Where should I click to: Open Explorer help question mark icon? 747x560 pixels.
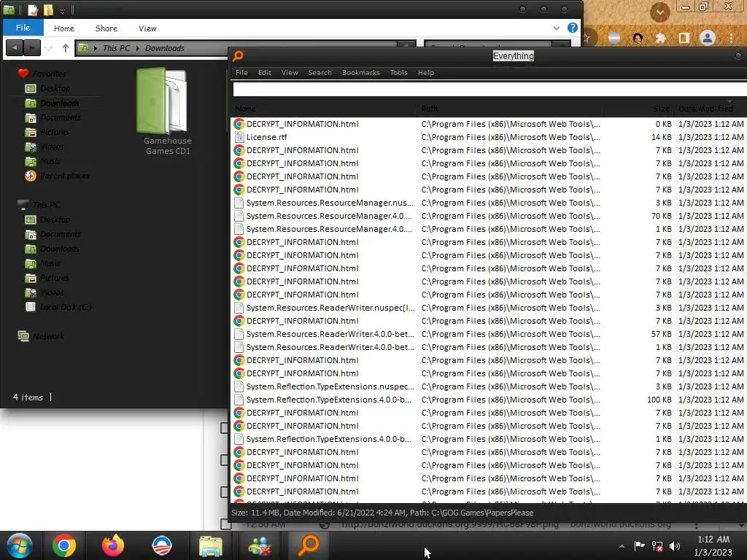point(573,28)
